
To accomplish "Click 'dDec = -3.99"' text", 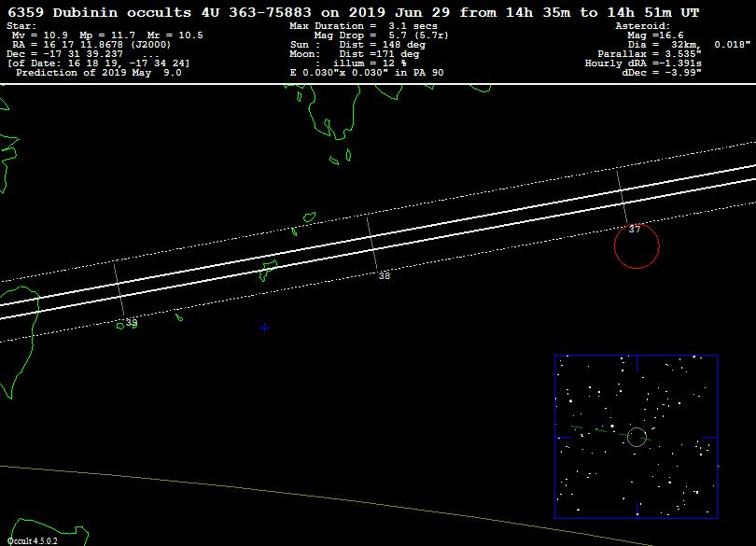I will point(662,73).
